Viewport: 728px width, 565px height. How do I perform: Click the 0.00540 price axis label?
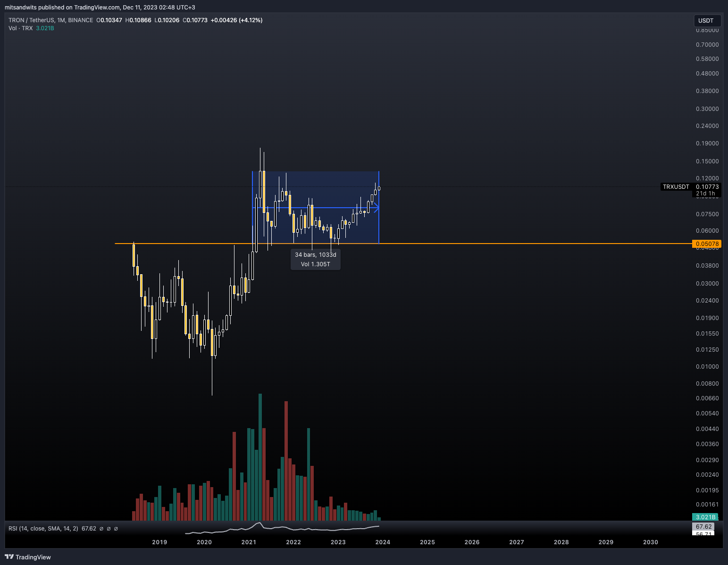click(707, 413)
